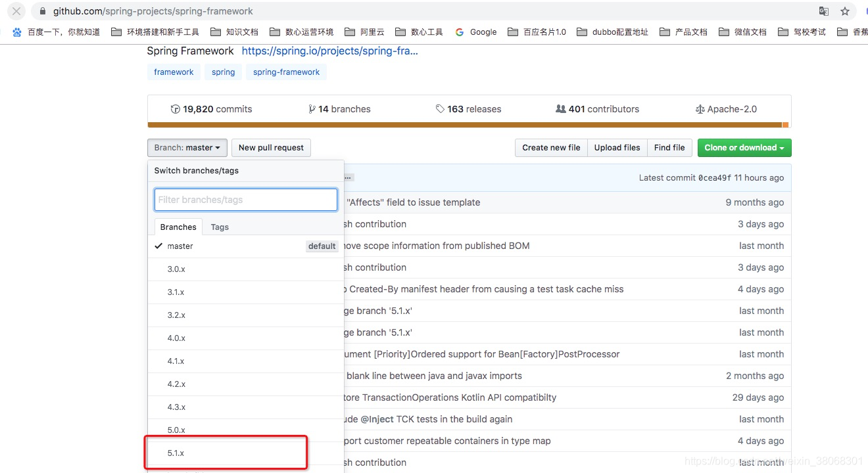View the site lock icon info
This screenshot has height=473, width=868.
(x=43, y=11)
